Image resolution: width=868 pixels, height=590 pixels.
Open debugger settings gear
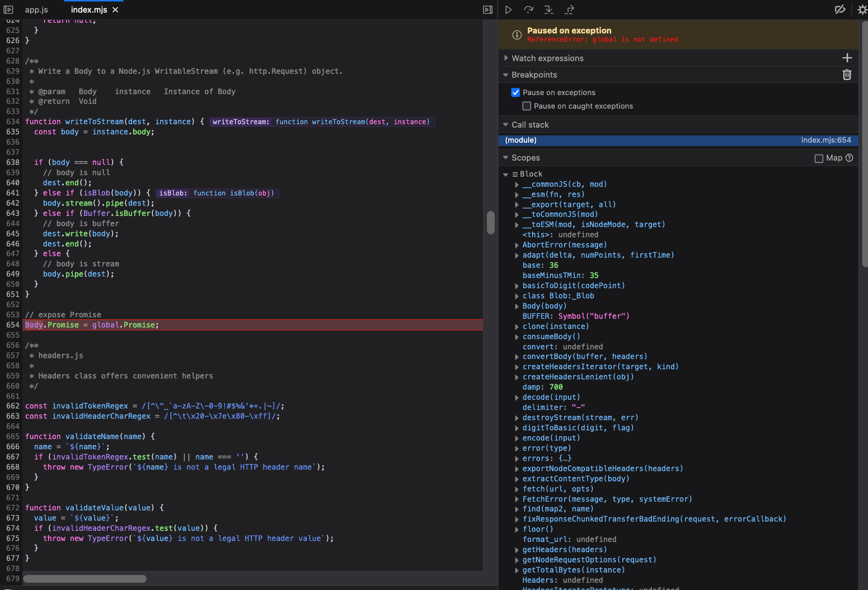[x=862, y=10]
